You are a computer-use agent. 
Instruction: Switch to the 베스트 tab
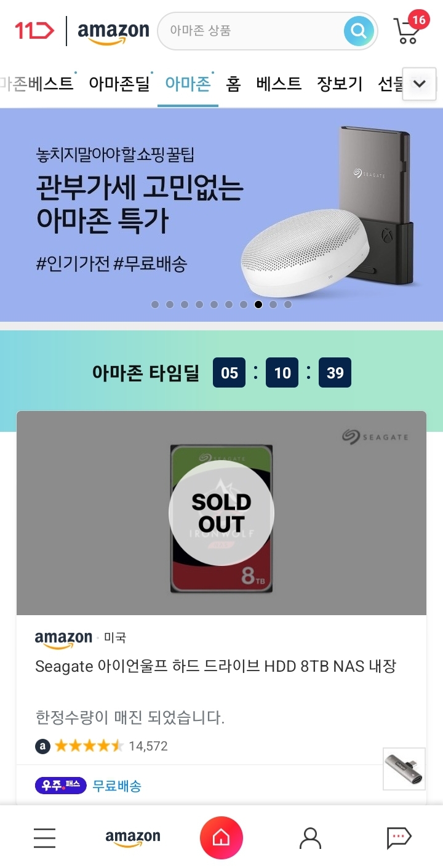(279, 84)
